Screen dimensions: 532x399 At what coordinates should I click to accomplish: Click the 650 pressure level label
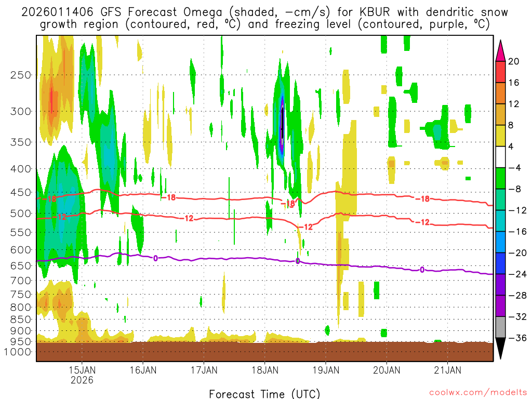click(21, 265)
